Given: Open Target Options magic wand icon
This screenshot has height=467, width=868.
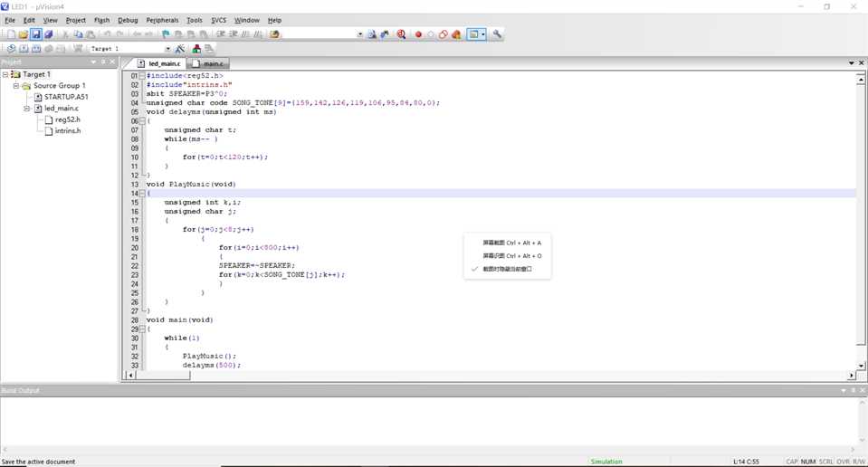Looking at the screenshot, I should coord(180,49).
